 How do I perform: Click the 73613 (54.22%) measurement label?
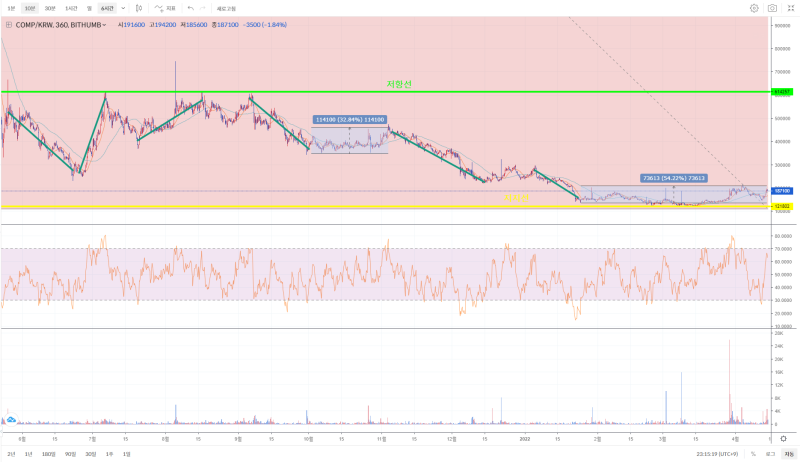[x=673, y=178]
